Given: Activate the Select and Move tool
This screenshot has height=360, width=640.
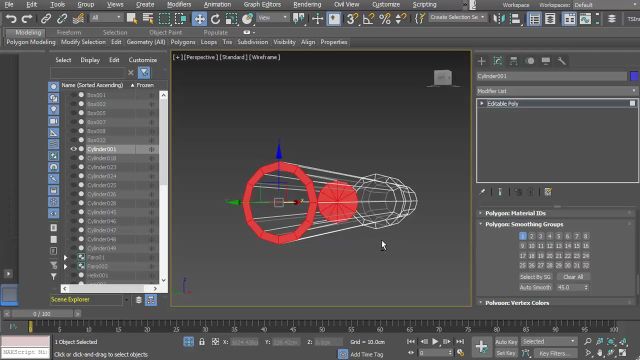Looking at the screenshot, I should (x=199, y=19).
